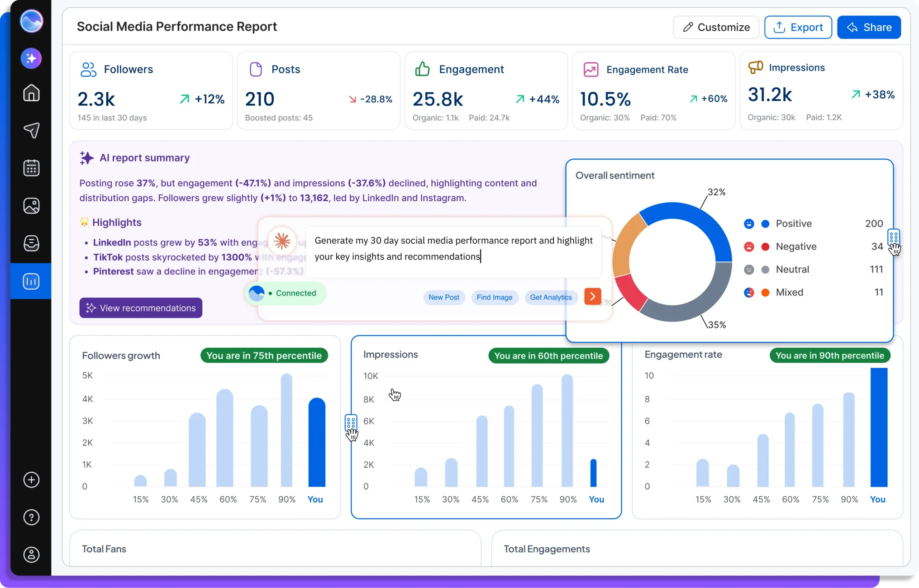The width and height of the screenshot is (919, 588).
Task: Open the paper plane publishing icon
Action: [x=31, y=130]
